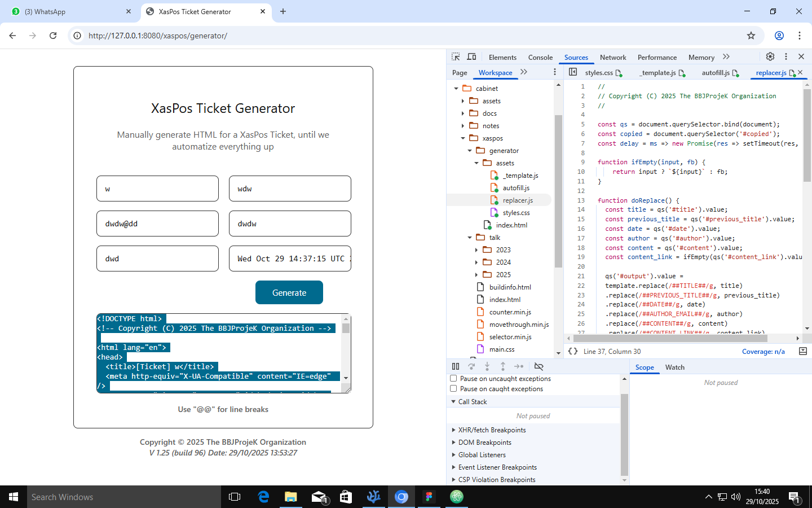Enable Pause on caught exceptions
Viewport: 812px width, 508px height.
point(453,389)
